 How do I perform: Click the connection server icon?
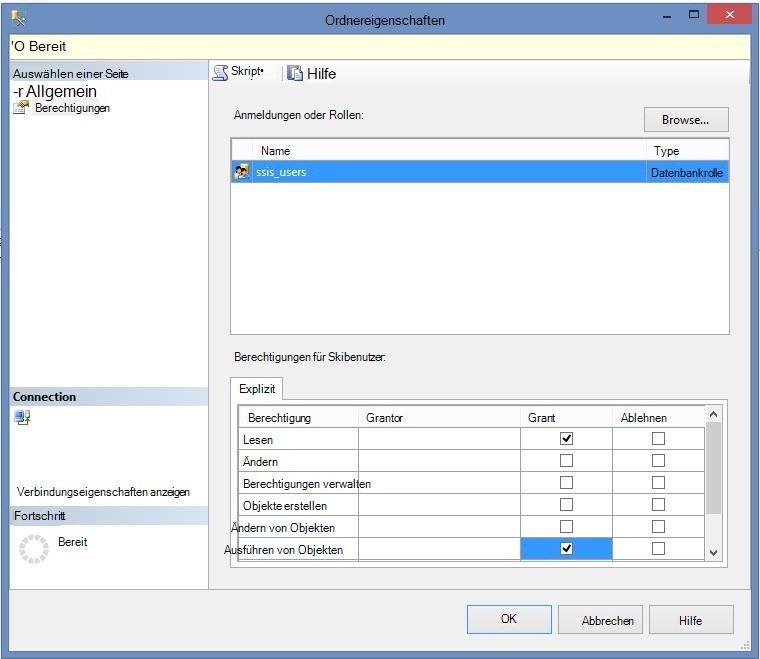22,418
